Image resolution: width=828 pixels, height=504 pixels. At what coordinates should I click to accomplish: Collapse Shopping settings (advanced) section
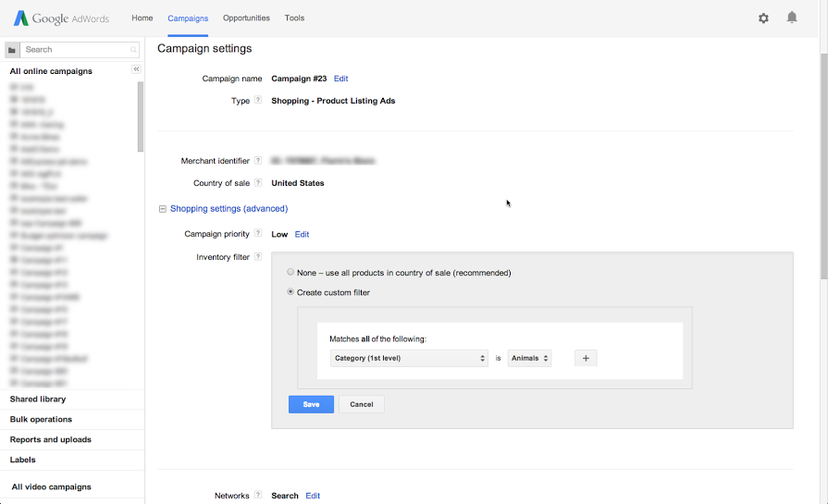(x=163, y=209)
